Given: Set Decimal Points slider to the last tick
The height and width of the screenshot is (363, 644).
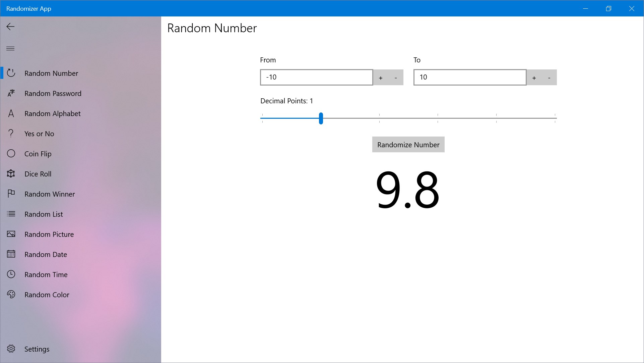Looking at the screenshot, I should [x=555, y=118].
